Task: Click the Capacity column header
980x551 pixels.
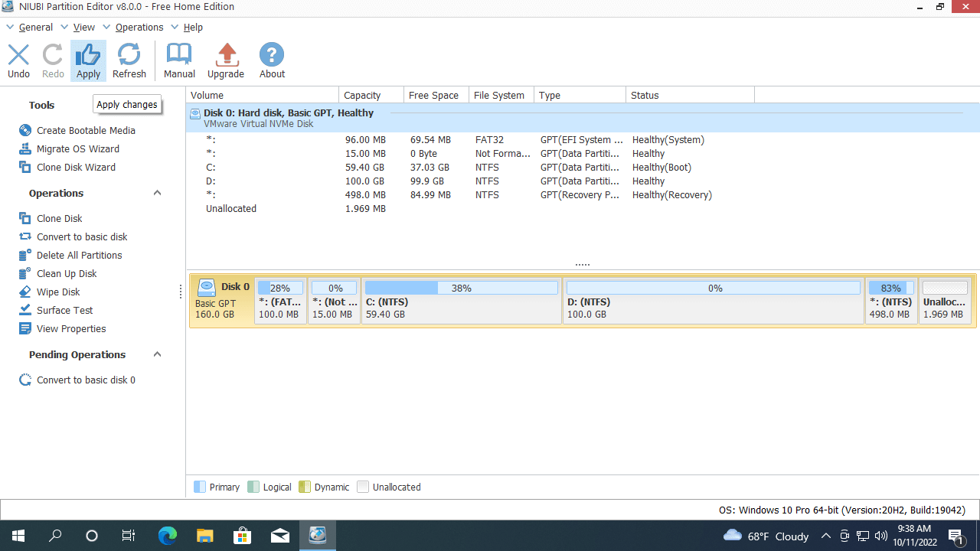Action: 362,95
